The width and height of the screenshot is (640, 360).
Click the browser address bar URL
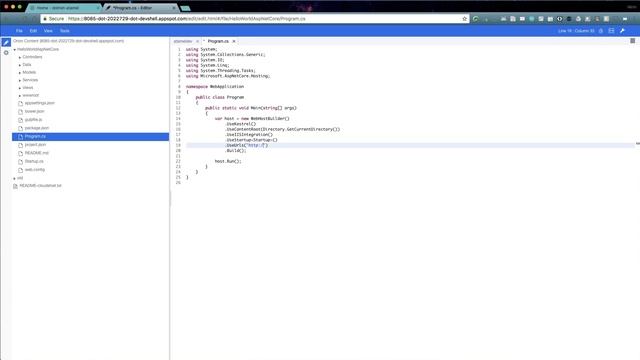(187, 19)
